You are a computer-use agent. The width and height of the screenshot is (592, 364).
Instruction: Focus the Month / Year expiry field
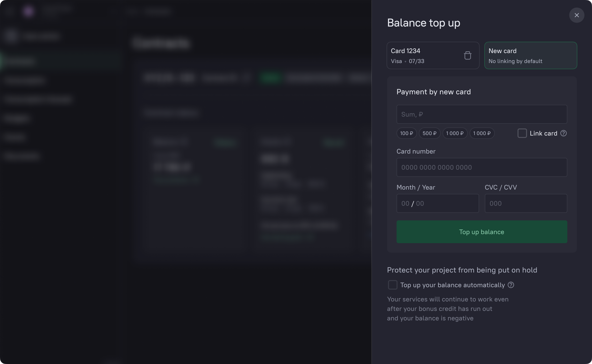[x=437, y=203]
